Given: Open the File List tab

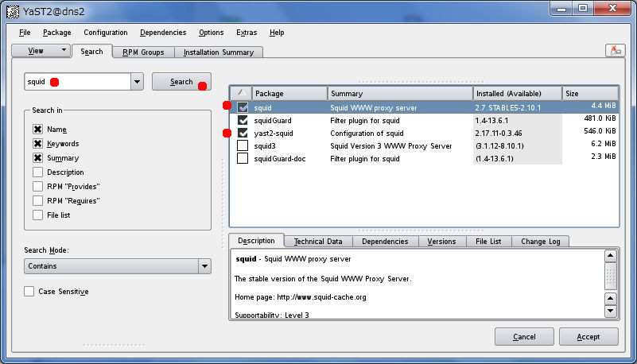Looking at the screenshot, I should coord(488,242).
